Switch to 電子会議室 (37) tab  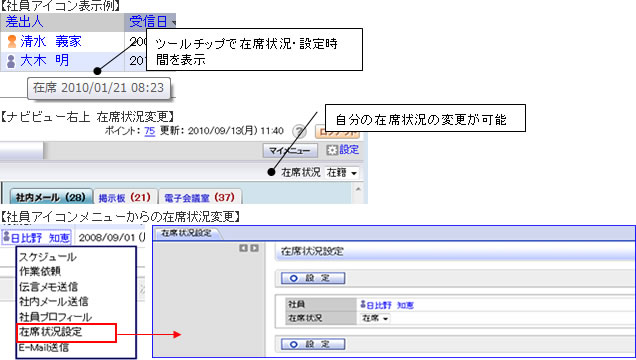click(200, 197)
